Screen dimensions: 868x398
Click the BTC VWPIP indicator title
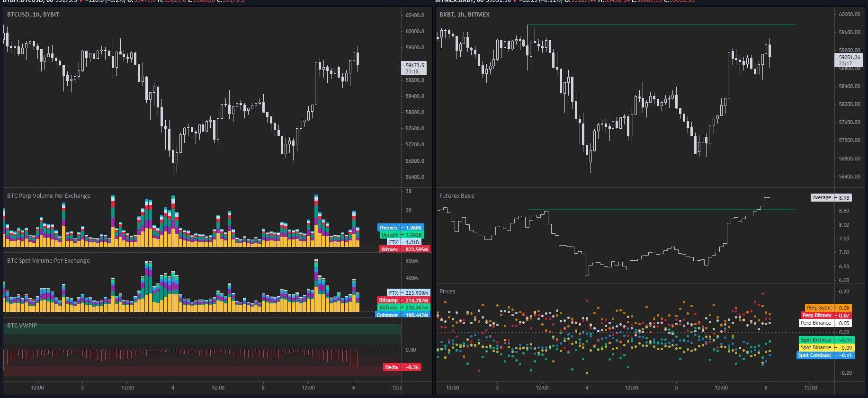(22, 326)
